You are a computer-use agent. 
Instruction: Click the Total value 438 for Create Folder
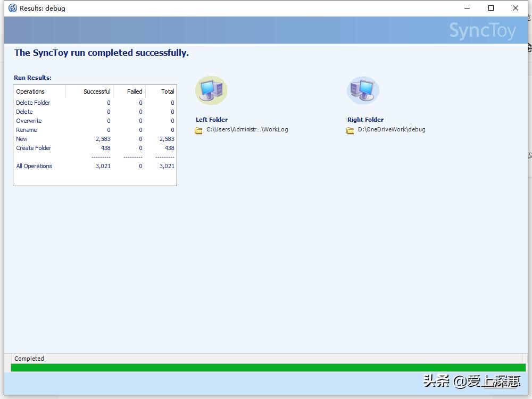click(x=169, y=148)
